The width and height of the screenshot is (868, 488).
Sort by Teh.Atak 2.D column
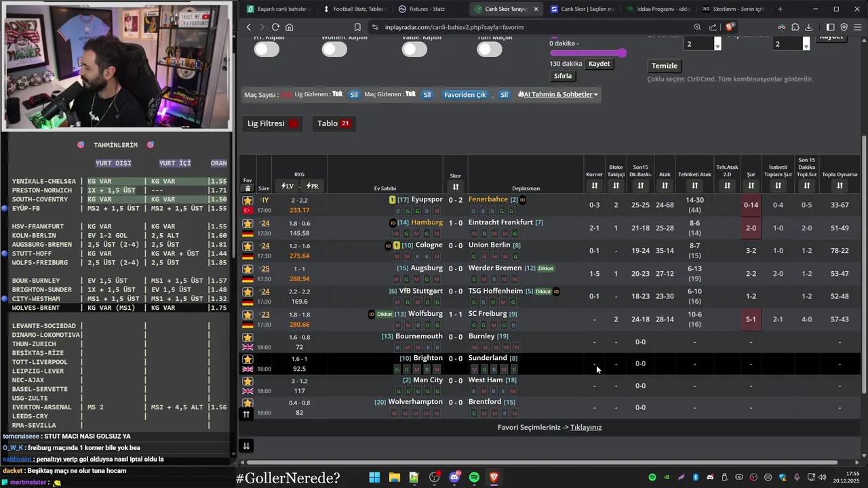coord(727,186)
